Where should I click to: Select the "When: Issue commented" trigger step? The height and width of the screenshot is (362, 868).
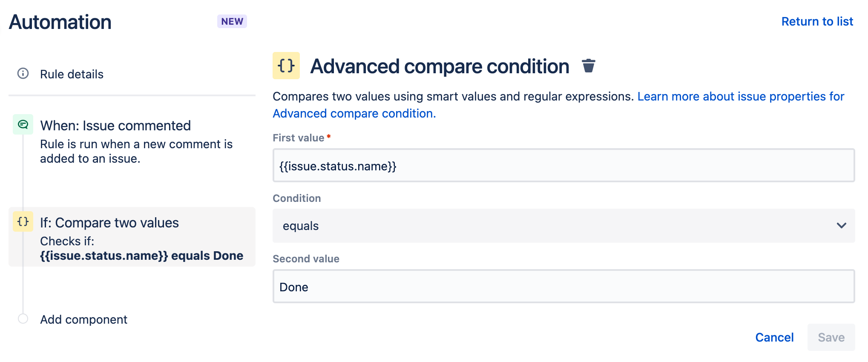[115, 125]
